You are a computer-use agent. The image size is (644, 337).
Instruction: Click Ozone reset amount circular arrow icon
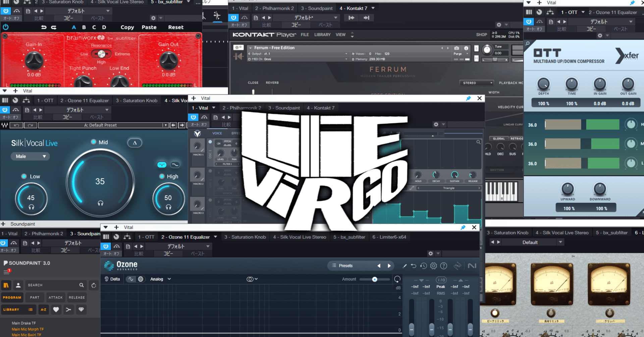coord(397,279)
